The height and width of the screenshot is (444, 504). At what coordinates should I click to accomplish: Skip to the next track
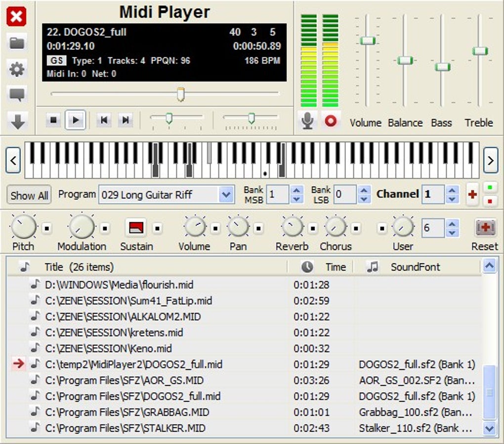click(x=126, y=120)
